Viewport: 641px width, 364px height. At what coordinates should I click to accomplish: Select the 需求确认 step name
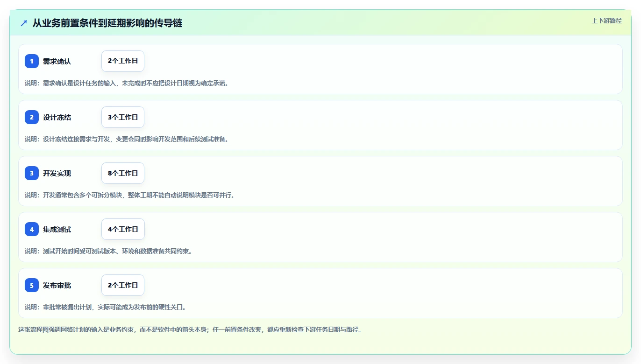(x=57, y=61)
